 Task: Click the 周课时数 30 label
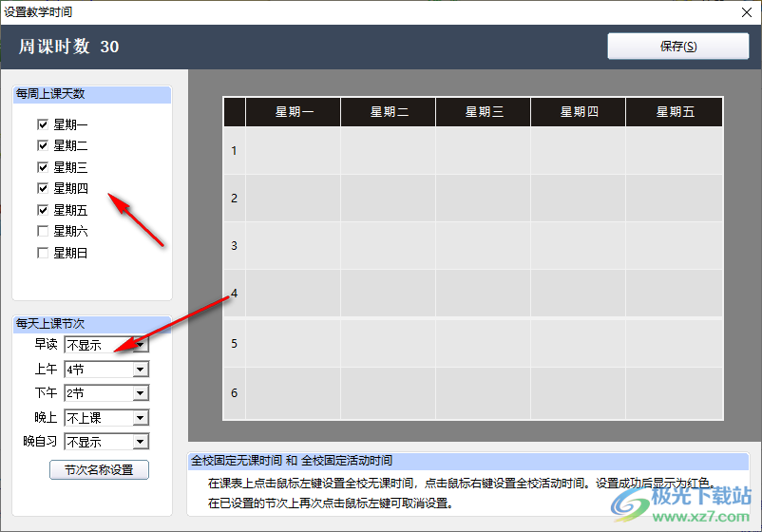coord(68,47)
